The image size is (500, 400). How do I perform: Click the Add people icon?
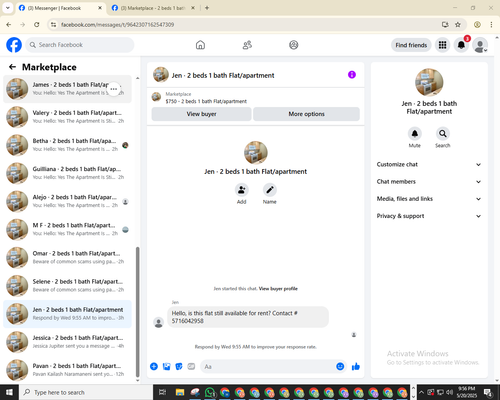coord(242,190)
